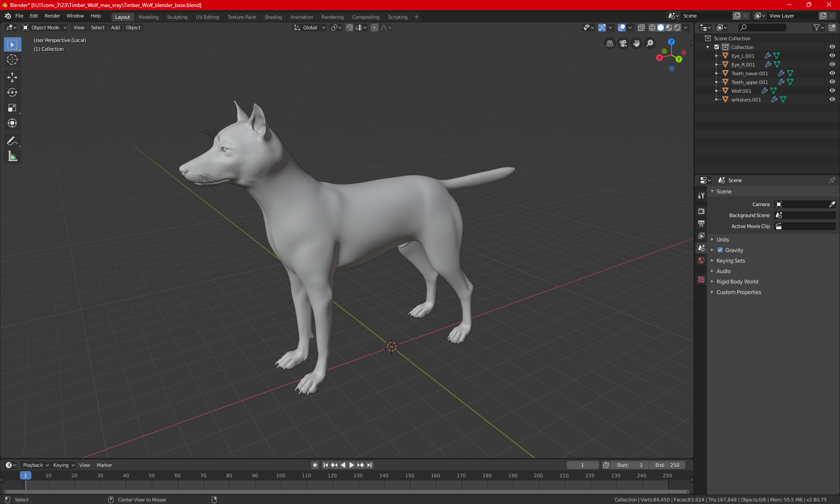Select the Measure tool
The image size is (840, 504).
(x=12, y=156)
